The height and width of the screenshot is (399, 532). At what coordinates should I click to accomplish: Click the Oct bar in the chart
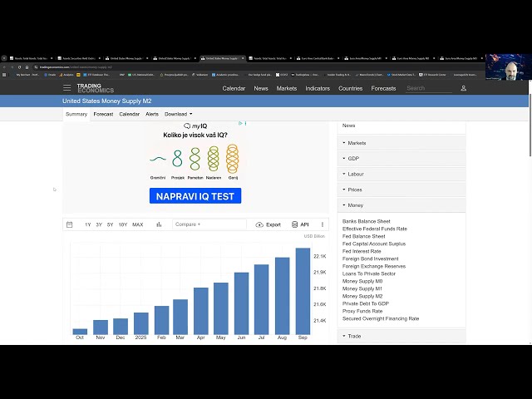click(80, 332)
